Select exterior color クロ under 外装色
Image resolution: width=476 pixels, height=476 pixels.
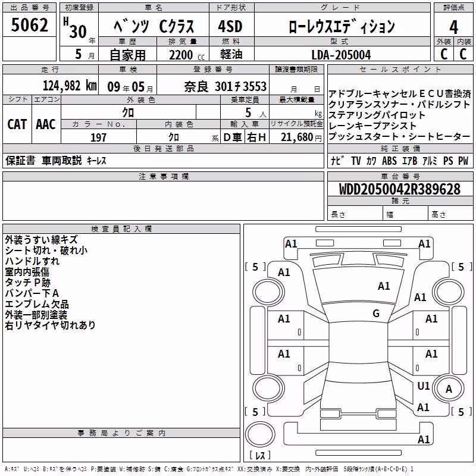pos(128,112)
